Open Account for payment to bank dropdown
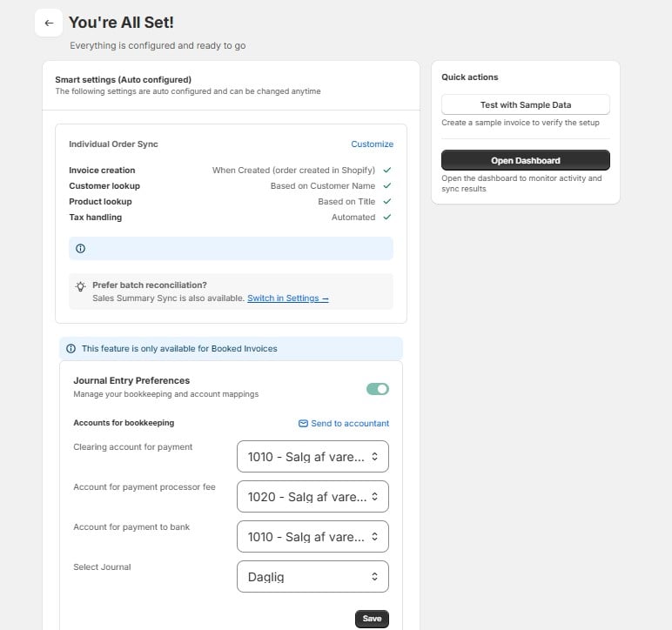The width and height of the screenshot is (672, 630). [312, 537]
